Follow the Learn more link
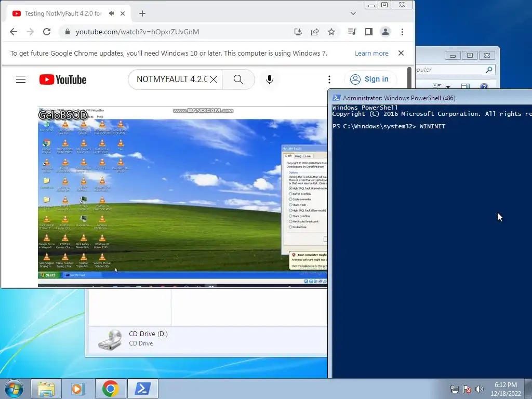 pos(371,54)
